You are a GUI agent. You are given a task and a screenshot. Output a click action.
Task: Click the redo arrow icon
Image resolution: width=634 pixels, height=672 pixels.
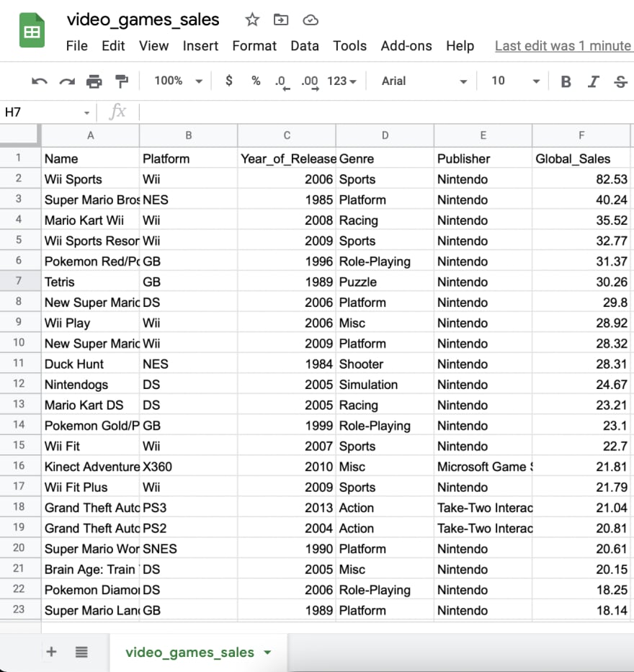point(67,81)
